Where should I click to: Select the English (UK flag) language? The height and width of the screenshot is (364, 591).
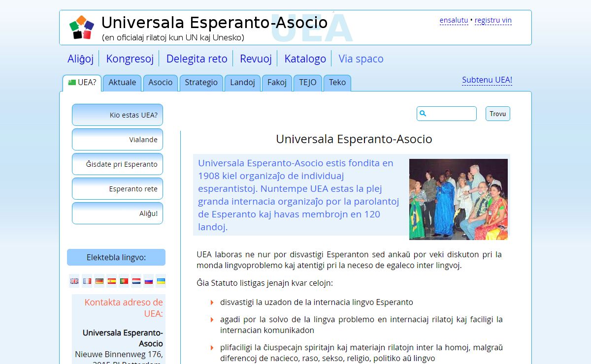74,281
